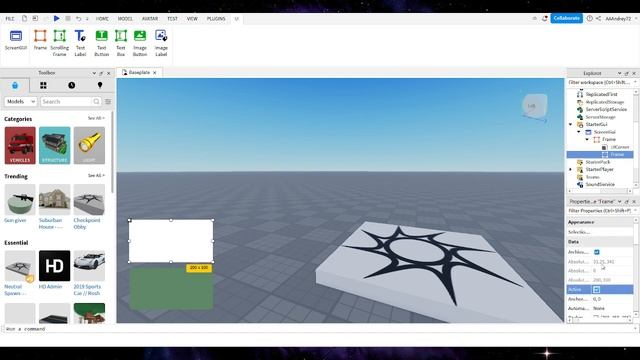This screenshot has height=360, width=640.
Task: Insert a Text Button element
Action: (102, 43)
